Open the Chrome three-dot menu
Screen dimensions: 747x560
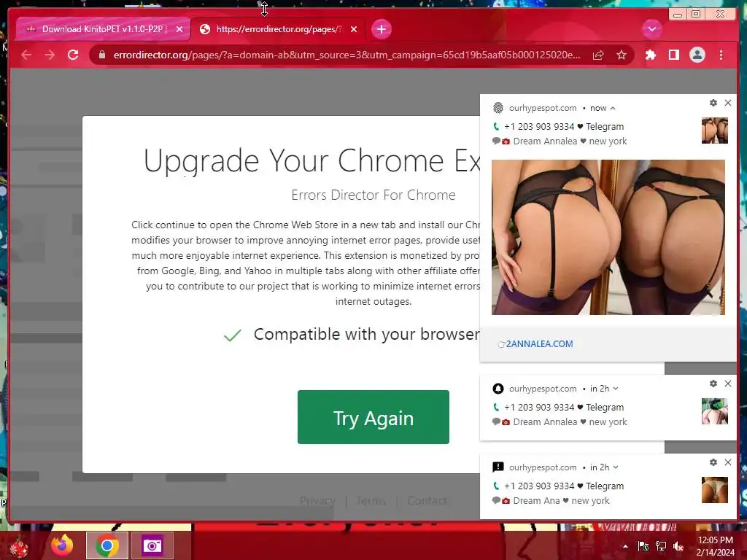point(721,55)
